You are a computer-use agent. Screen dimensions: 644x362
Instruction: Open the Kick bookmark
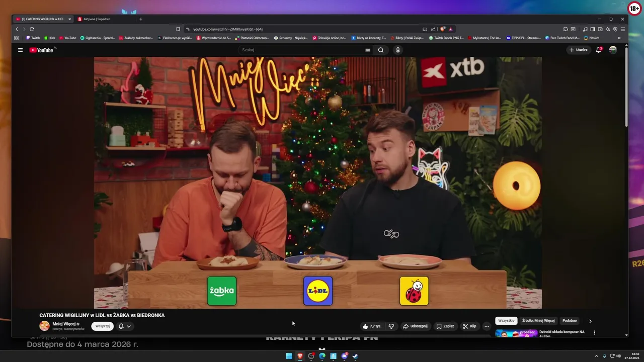(50, 38)
